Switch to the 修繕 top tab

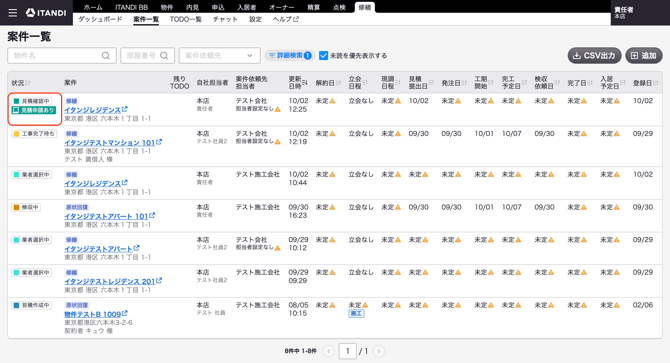pos(364,7)
